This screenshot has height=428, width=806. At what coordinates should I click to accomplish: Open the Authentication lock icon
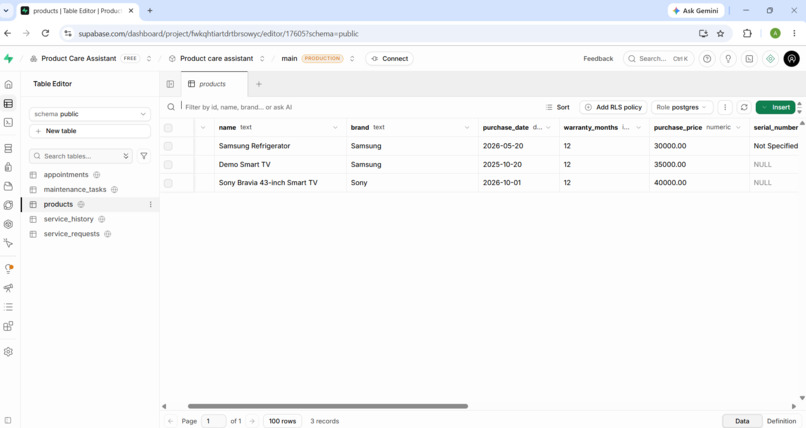coord(8,167)
